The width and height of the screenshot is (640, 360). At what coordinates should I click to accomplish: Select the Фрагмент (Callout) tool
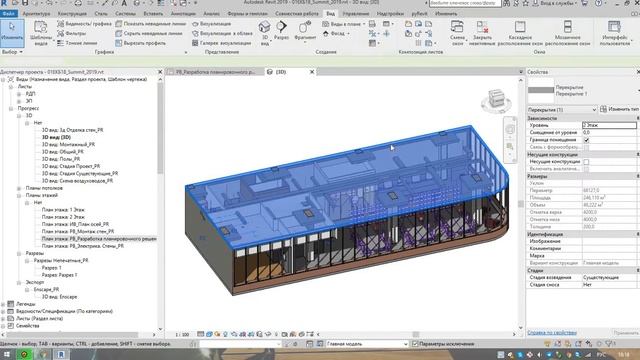tap(305, 31)
